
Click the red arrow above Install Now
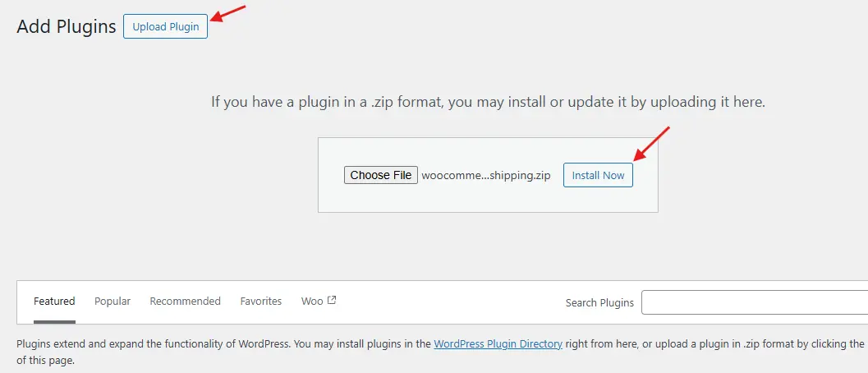click(653, 144)
